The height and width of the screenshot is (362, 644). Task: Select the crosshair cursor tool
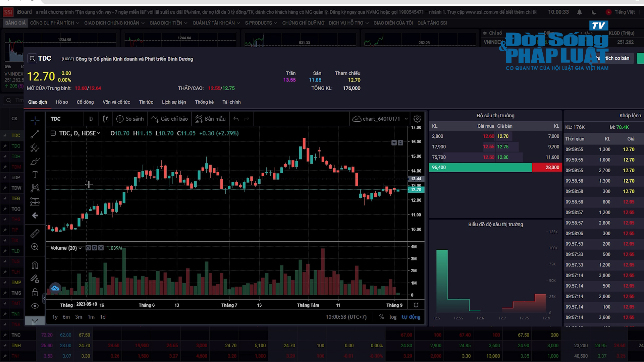[x=35, y=121]
